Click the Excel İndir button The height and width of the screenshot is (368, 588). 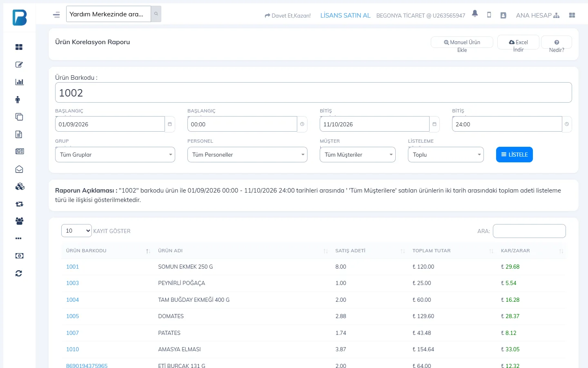(x=519, y=43)
